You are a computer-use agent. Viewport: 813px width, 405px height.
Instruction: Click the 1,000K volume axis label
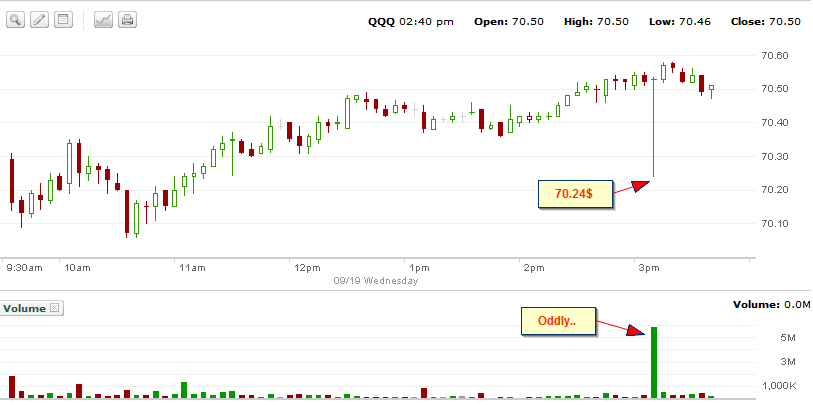point(778,385)
